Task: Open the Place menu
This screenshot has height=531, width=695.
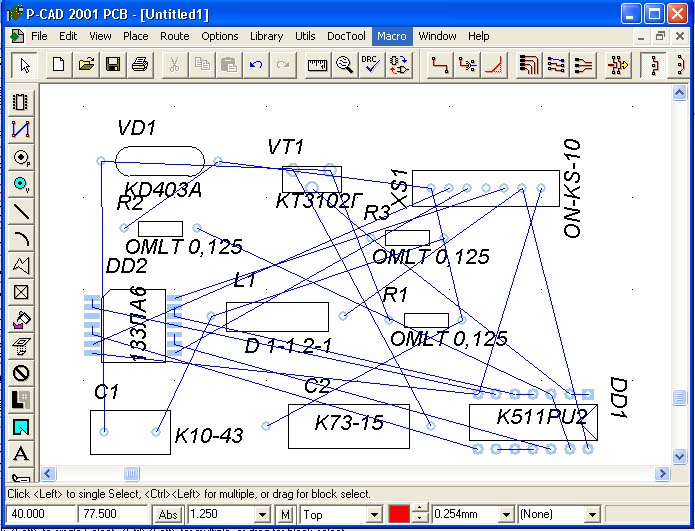Action: pos(136,36)
